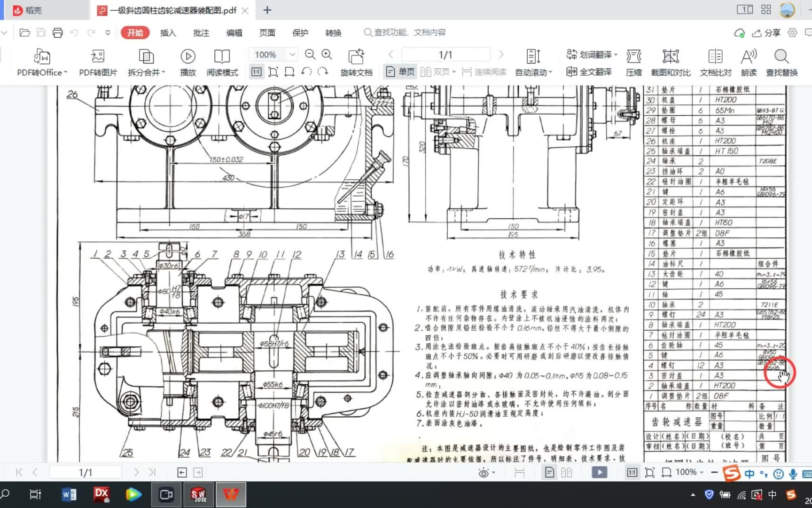Select 截图和对比 screenshot and compare
The width and height of the screenshot is (812, 508).
(x=671, y=62)
